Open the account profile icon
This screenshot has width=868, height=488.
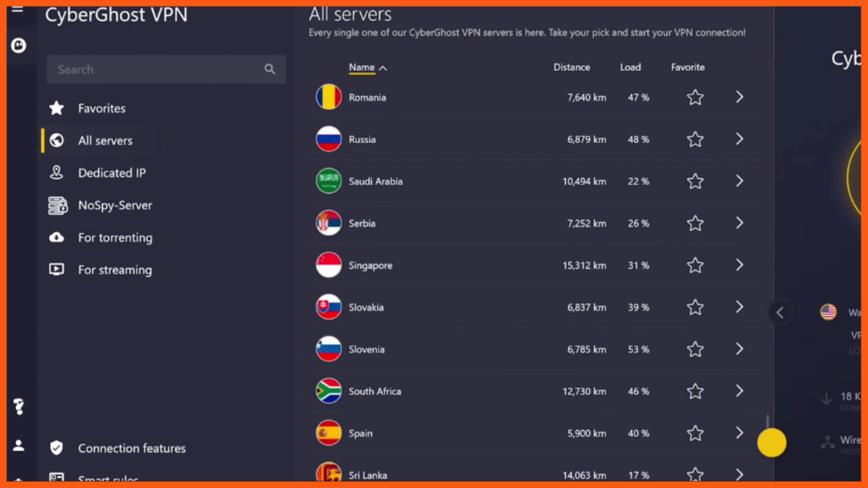pyautogui.click(x=19, y=445)
